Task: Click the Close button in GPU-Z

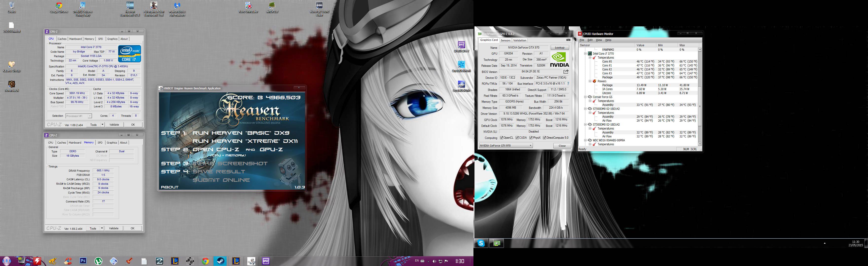Action: click(x=562, y=146)
